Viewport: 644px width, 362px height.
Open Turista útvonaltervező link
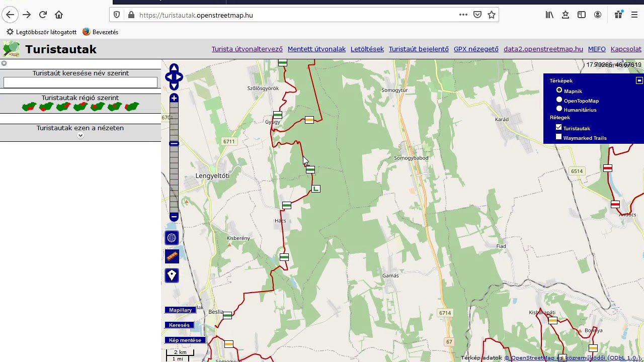247,49
